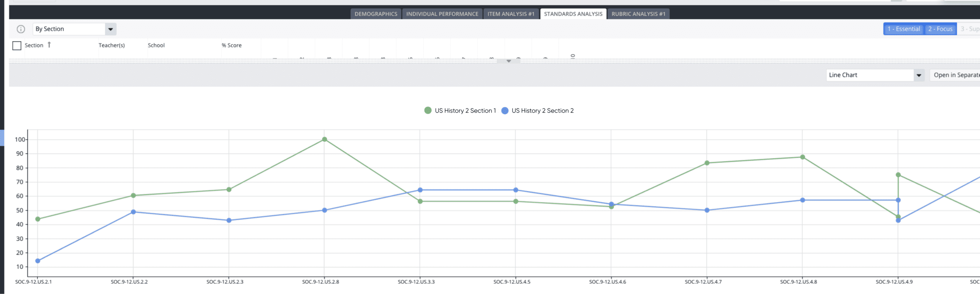Click green data point at SOC.9-12.US.4.8
The image size is (980, 294).
[x=802, y=157]
